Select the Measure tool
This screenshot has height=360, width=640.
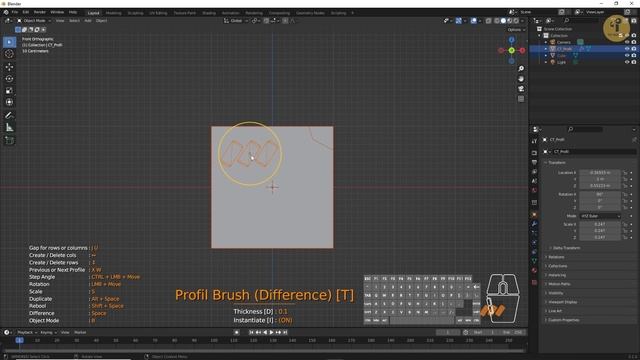point(9,128)
